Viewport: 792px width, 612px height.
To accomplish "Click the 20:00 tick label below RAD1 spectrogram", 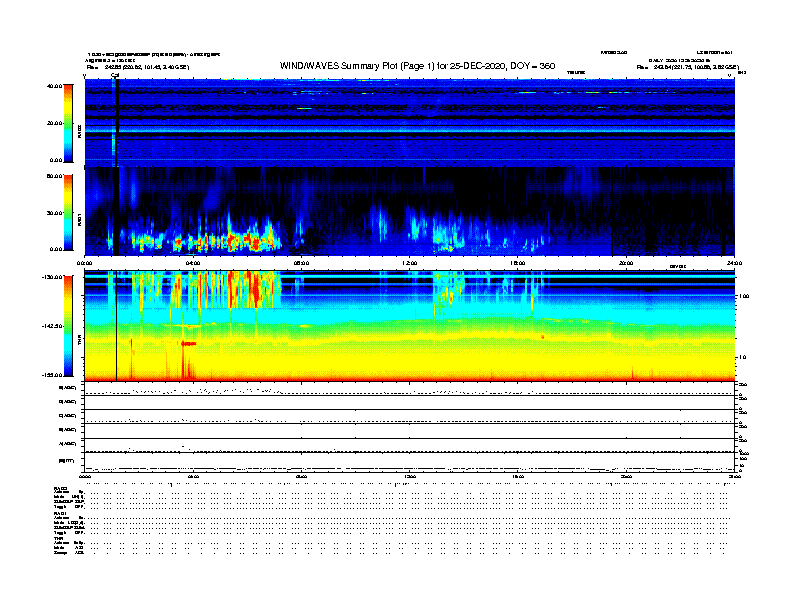I will 626,263.
